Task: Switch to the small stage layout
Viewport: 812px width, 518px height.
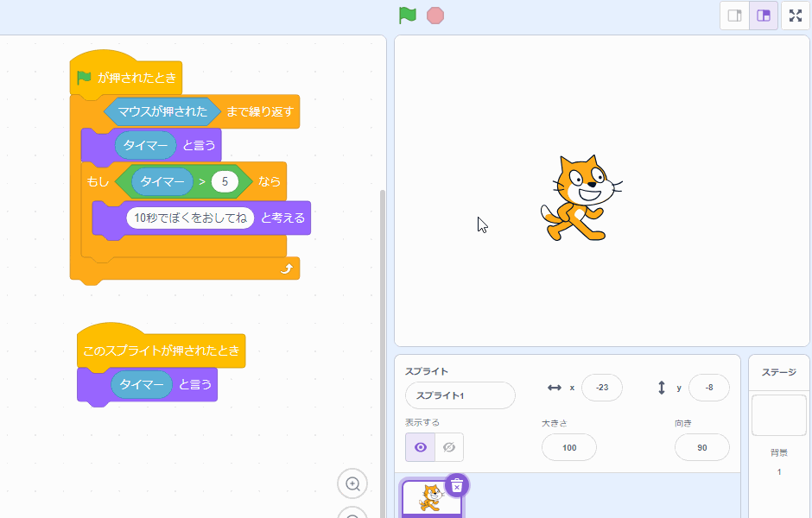Action: 734,15
